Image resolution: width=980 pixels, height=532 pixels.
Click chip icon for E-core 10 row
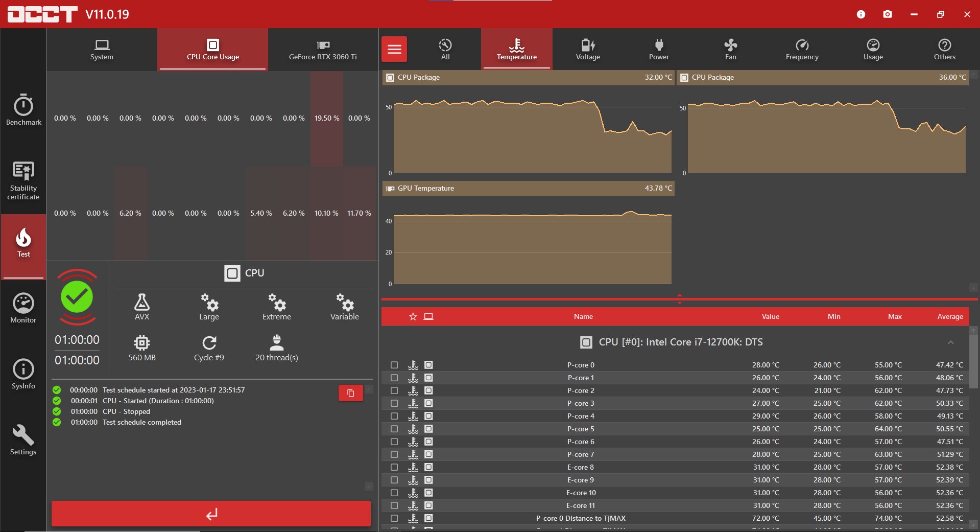[428, 493]
